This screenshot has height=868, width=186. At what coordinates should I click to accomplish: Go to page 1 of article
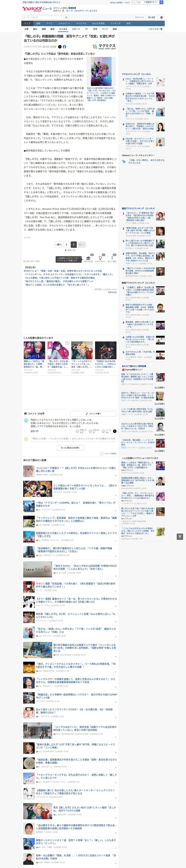pos(66,245)
